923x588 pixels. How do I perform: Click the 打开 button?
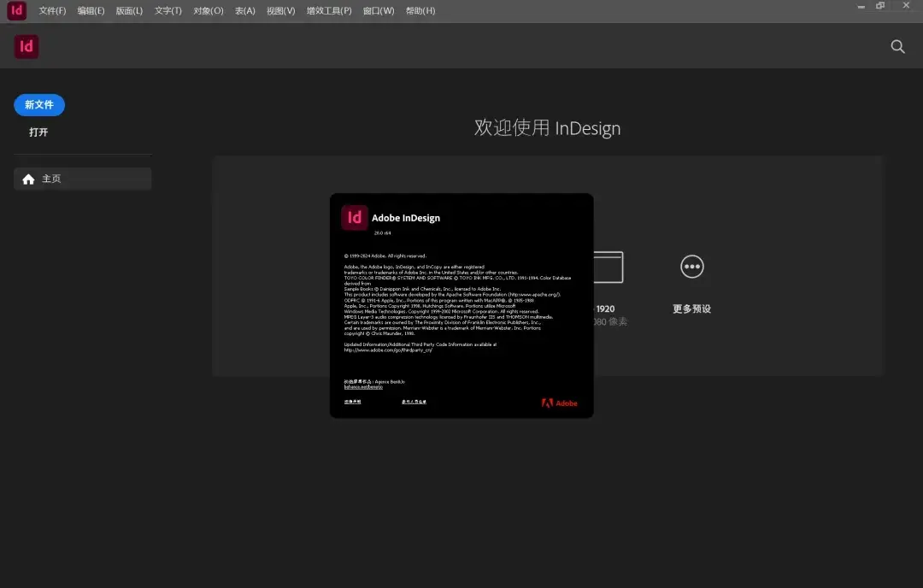38,132
